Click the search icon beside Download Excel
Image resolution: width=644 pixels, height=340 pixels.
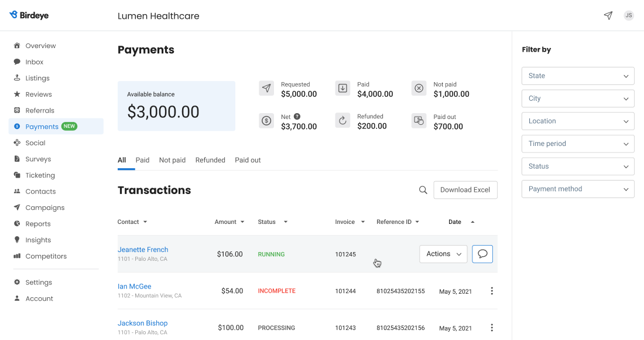click(423, 190)
